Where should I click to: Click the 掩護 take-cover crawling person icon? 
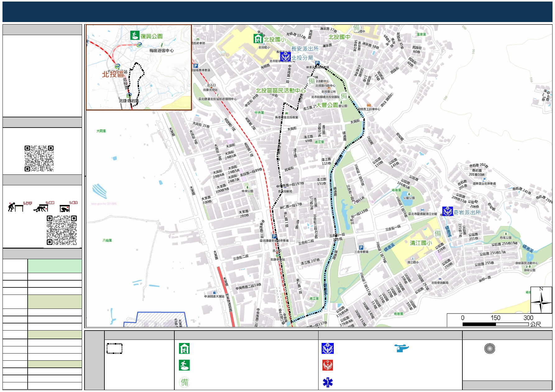pyautogui.click(x=41, y=208)
